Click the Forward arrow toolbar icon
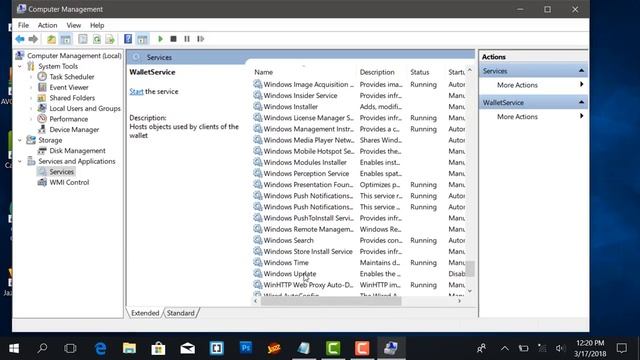The height and width of the screenshot is (360, 640). pyautogui.click(x=33, y=39)
